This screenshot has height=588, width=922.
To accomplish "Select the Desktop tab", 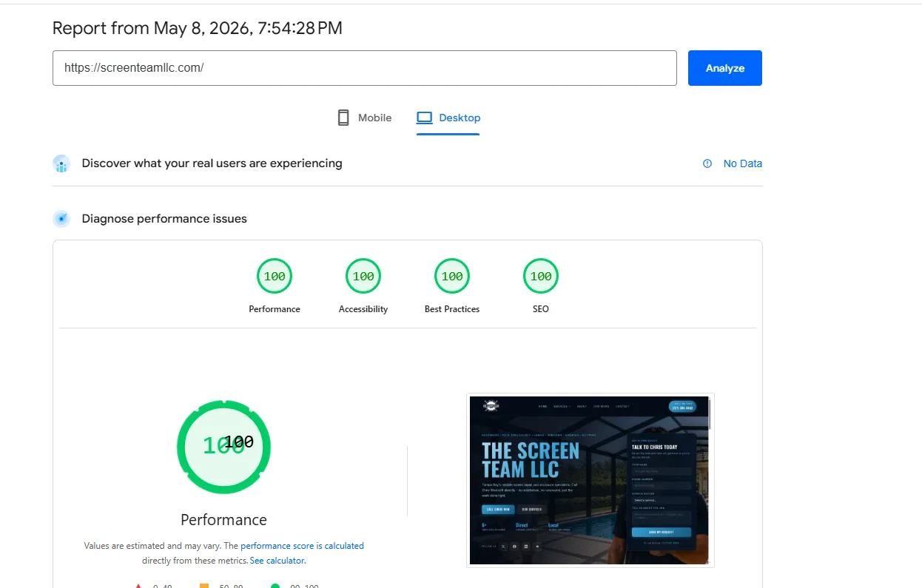I will (448, 118).
